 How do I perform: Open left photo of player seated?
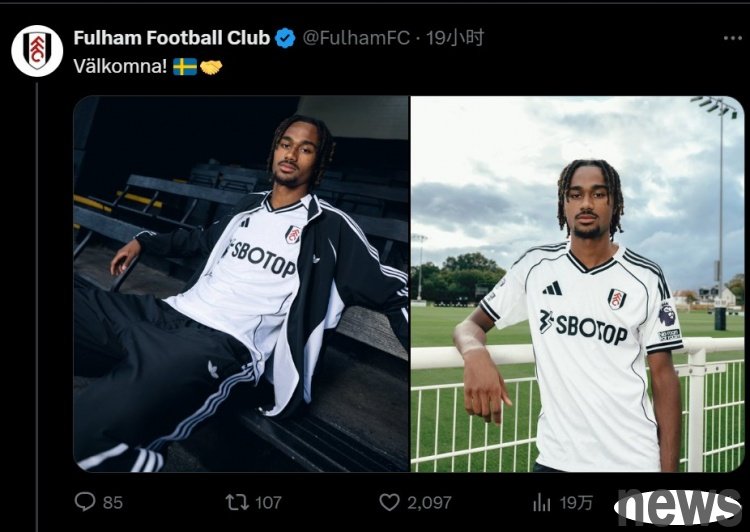tap(241, 284)
